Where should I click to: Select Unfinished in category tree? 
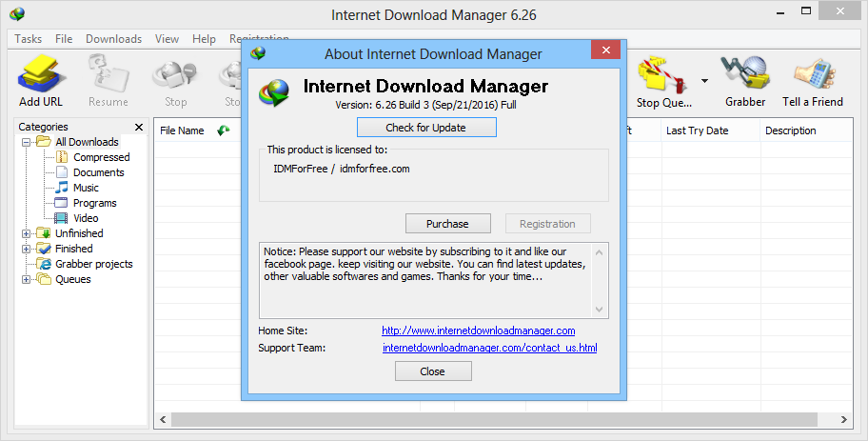click(x=79, y=233)
